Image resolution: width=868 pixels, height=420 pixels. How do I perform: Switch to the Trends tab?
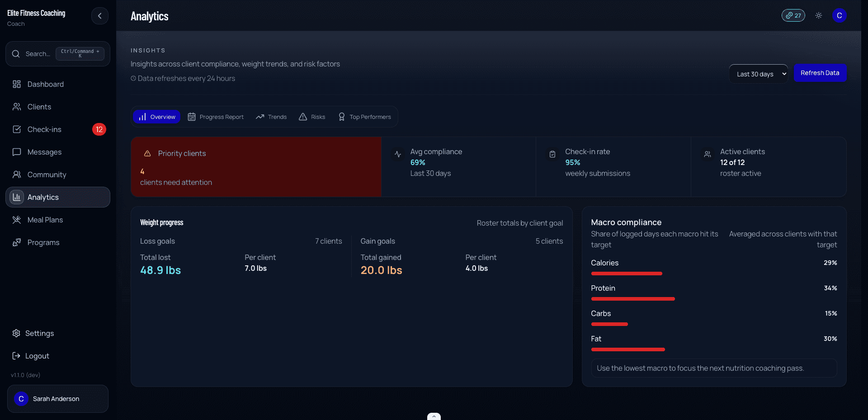(271, 117)
